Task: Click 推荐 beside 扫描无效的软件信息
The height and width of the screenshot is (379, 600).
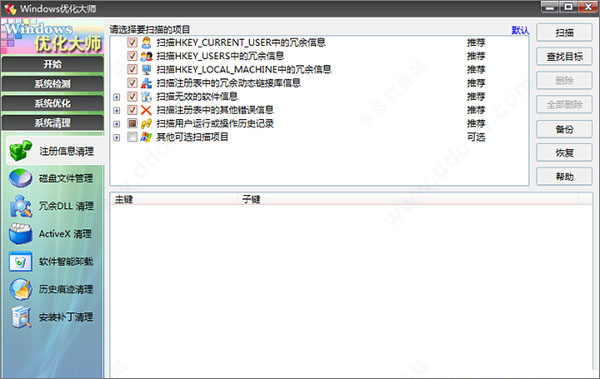Action: click(476, 96)
